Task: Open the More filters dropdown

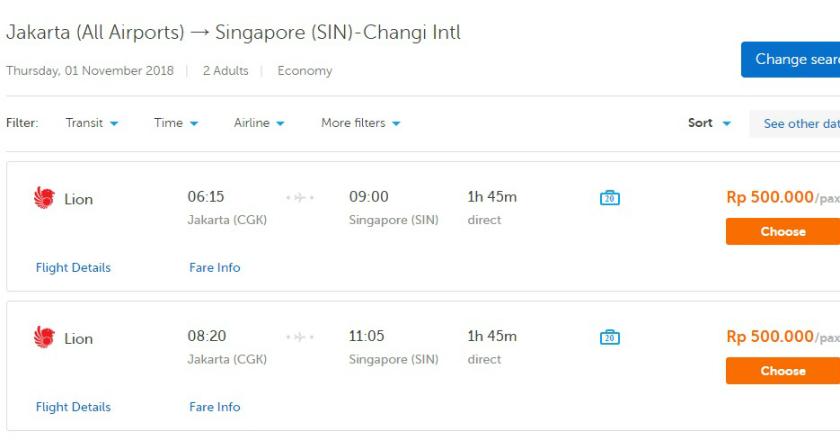Action: (x=360, y=123)
